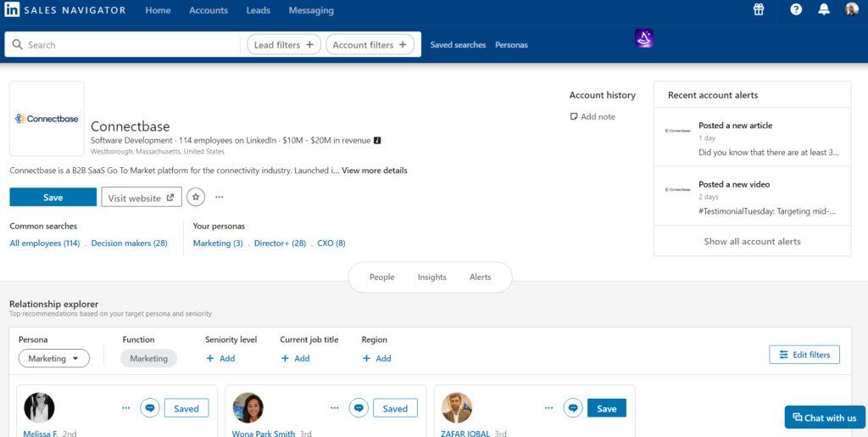Remove the Marketing function chip
This screenshot has width=868, height=437.
[149, 358]
